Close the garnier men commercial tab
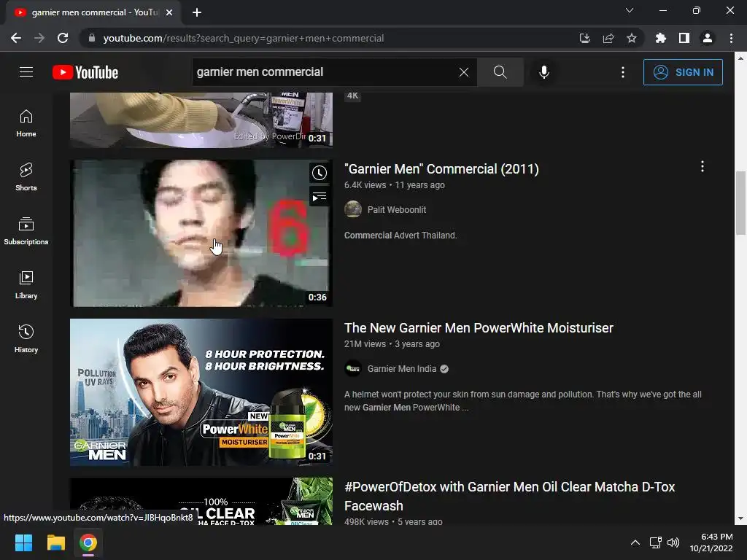 [169, 12]
